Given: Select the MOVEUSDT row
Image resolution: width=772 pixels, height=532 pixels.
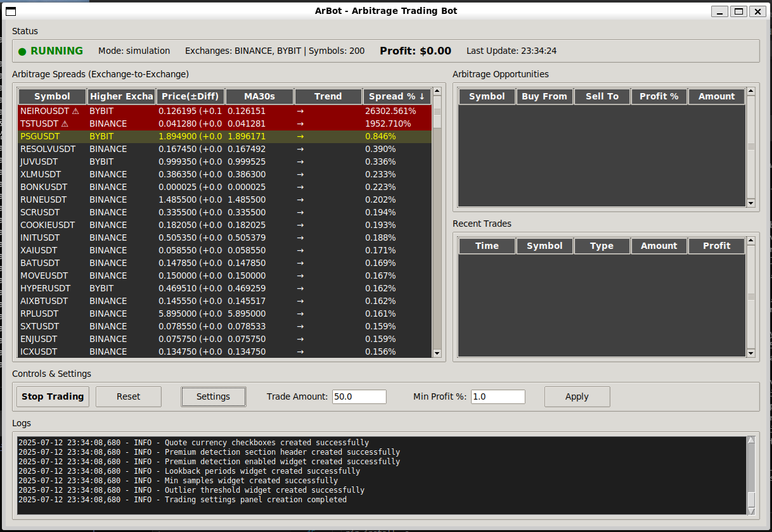Looking at the screenshot, I should (225, 275).
